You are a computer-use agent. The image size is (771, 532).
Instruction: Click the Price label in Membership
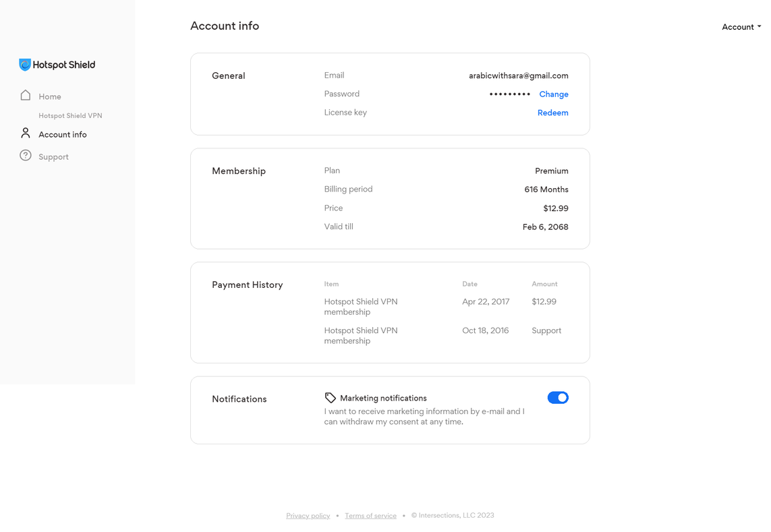click(333, 208)
